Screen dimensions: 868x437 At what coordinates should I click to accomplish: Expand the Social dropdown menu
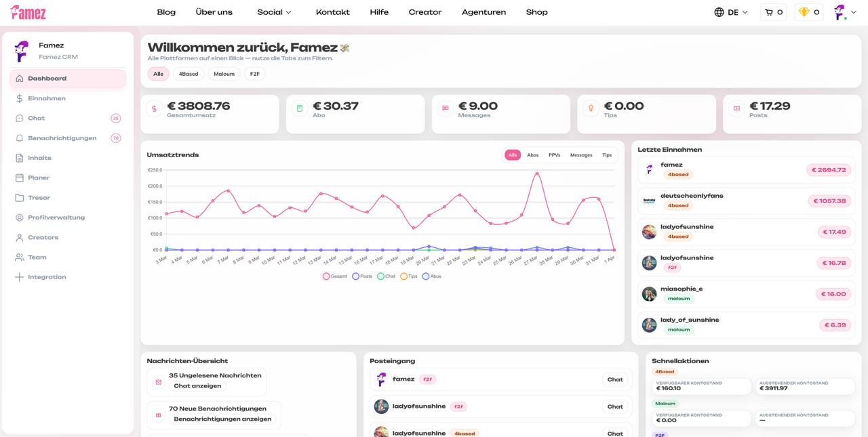point(274,12)
